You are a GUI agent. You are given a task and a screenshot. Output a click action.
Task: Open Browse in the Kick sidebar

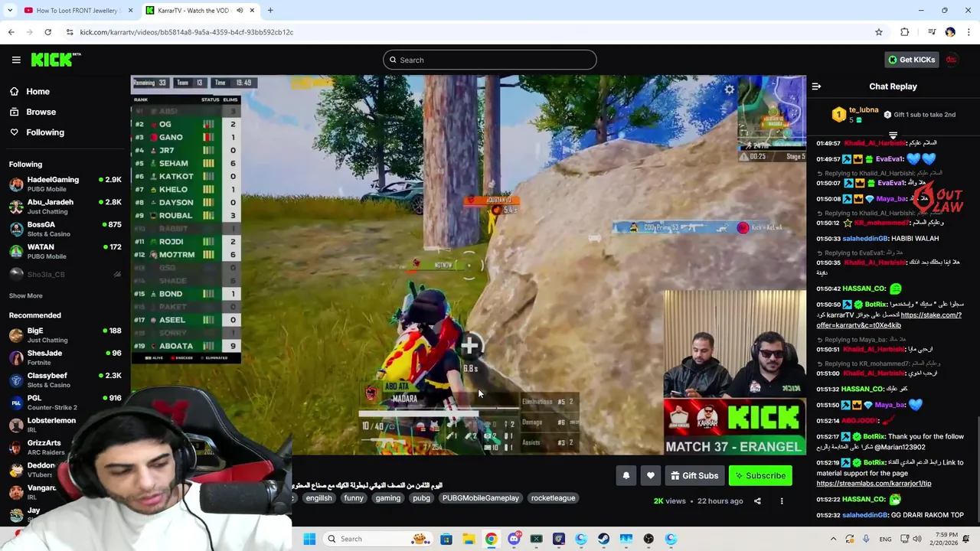(41, 112)
